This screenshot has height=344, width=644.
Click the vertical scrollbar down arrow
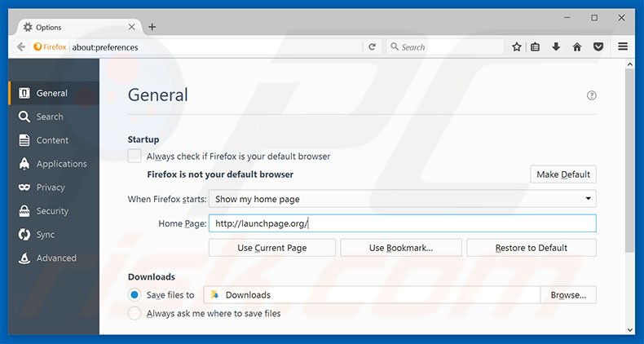click(x=630, y=329)
